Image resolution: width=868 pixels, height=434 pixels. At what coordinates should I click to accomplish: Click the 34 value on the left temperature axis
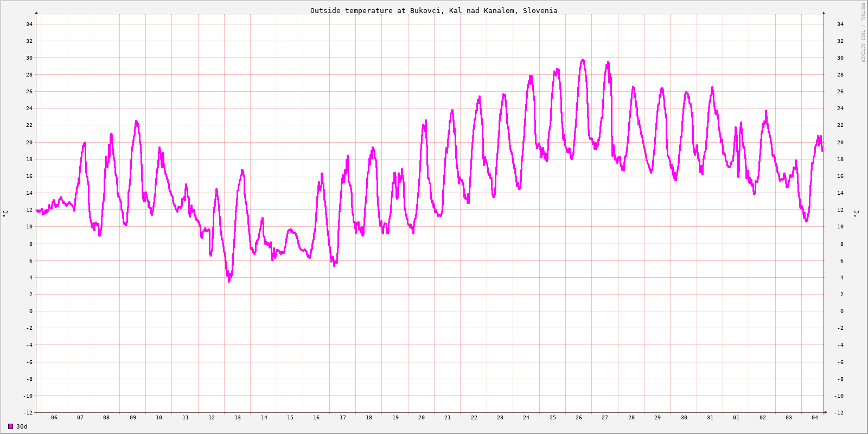pyautogui.click(x=29, y=24)
